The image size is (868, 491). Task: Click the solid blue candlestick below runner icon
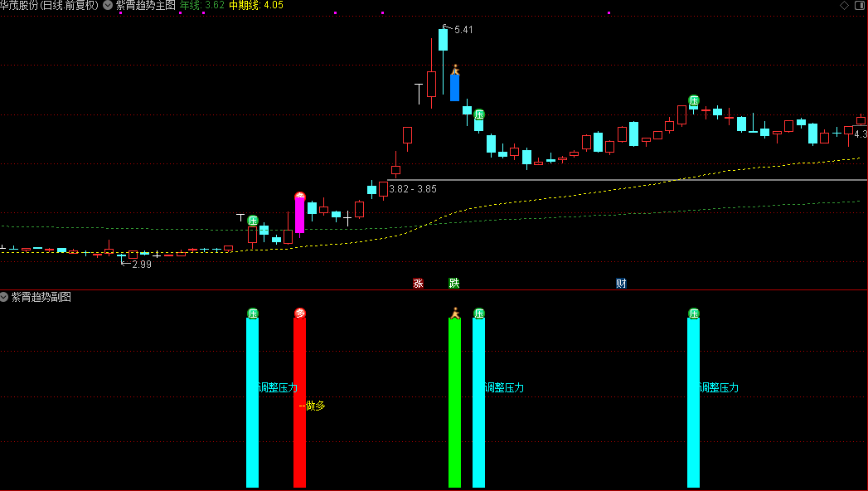(x=454, y=88)
